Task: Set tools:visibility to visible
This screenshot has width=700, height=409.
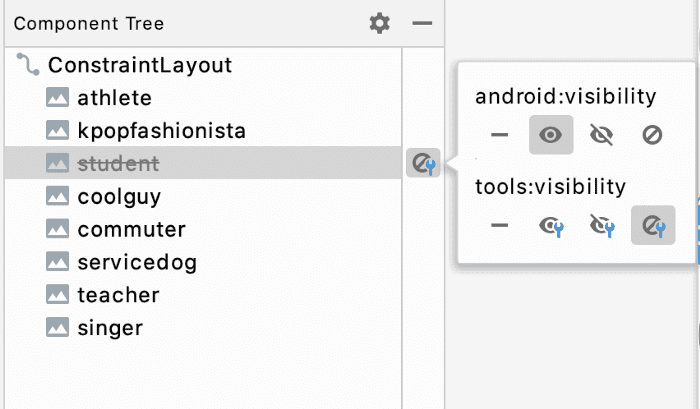Action: [551, 225]
